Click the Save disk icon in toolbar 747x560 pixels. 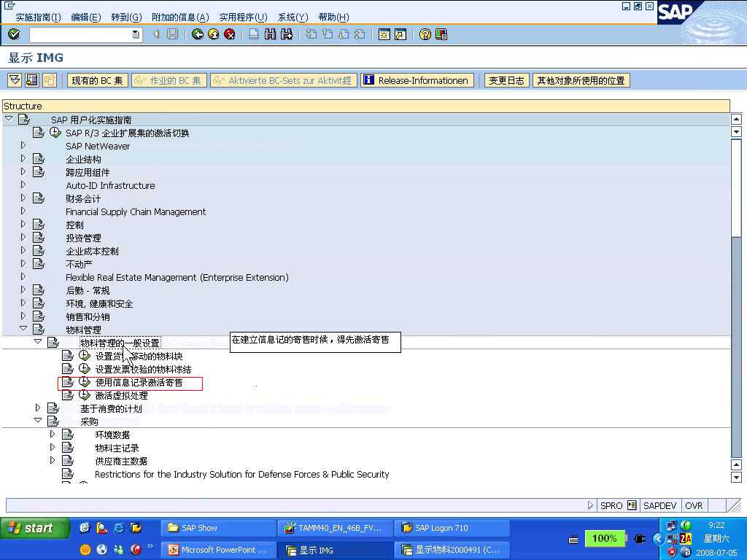pyautogui.click(x=173, y=34)
